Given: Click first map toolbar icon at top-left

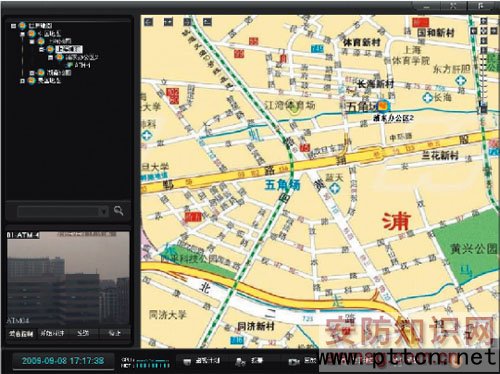Looking at the screenshot, I should pyautogui.click(x=149, y=22).
